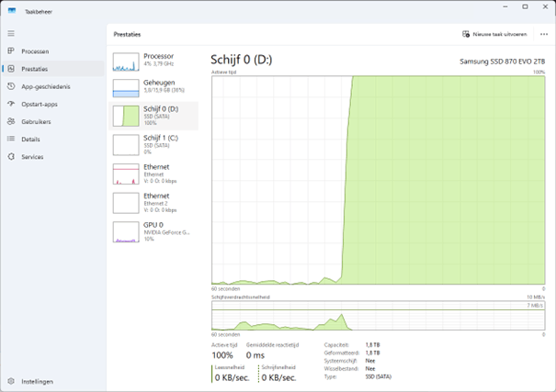Click Leessnelheid 0 KB/sec. value
The image size is (556, 392).
[233, 378]
